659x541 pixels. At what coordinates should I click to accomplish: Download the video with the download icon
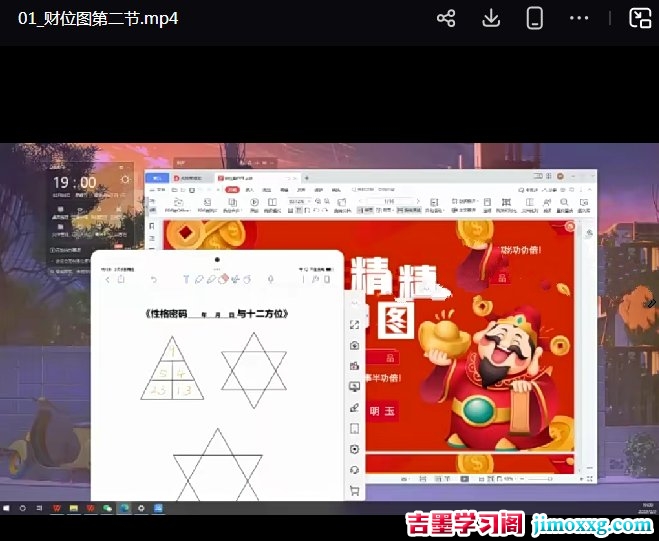click(x=491, y=18)
